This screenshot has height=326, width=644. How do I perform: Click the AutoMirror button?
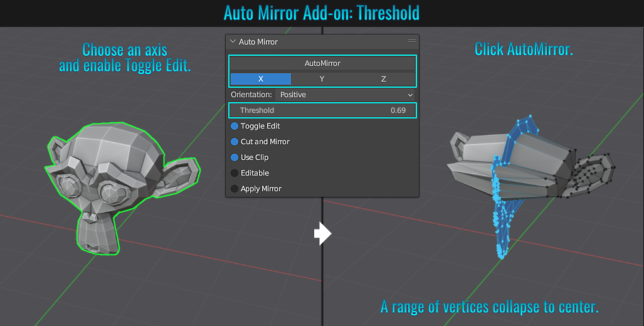click(322, 63)
